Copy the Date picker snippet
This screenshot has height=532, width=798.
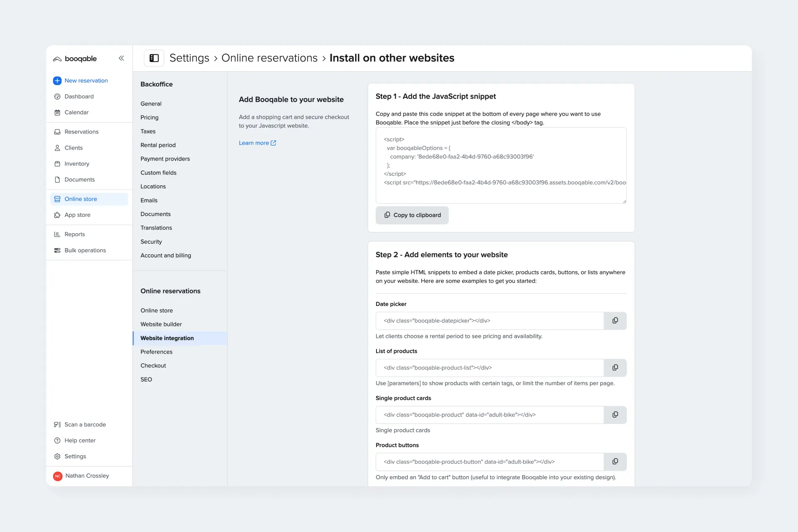click(x=615, y=321)
